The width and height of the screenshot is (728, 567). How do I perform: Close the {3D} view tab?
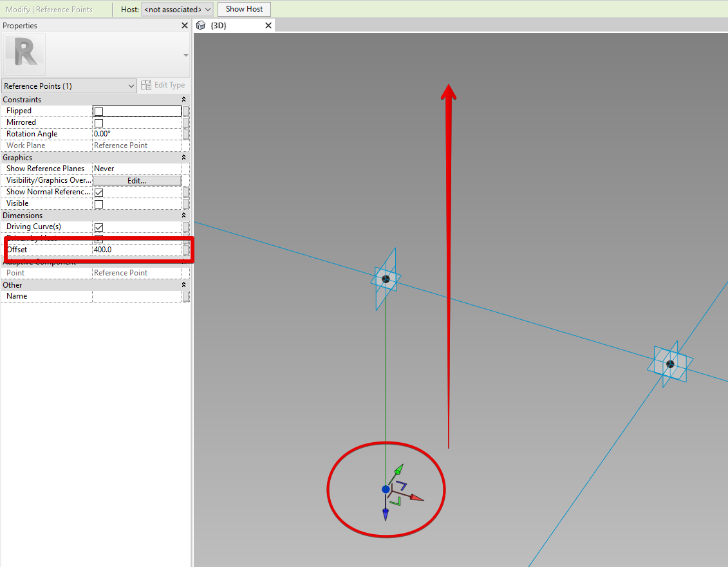coord(268,26)
